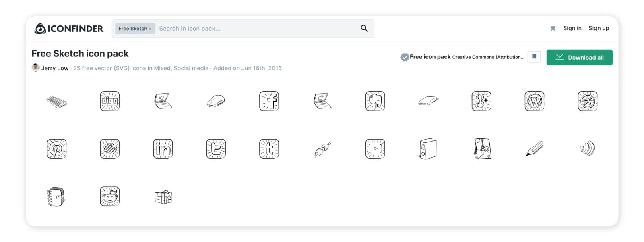This screenshot has height=242, width=644.
Task: Select the Apple laptop sketch icon
Action: point(322,101)
